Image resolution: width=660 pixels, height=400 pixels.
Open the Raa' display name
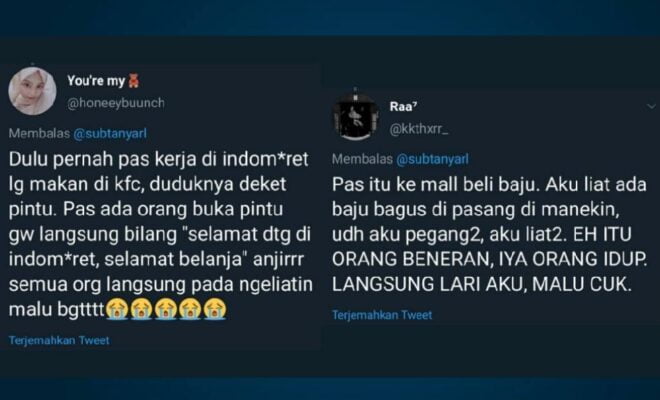(x=403, y=107)
